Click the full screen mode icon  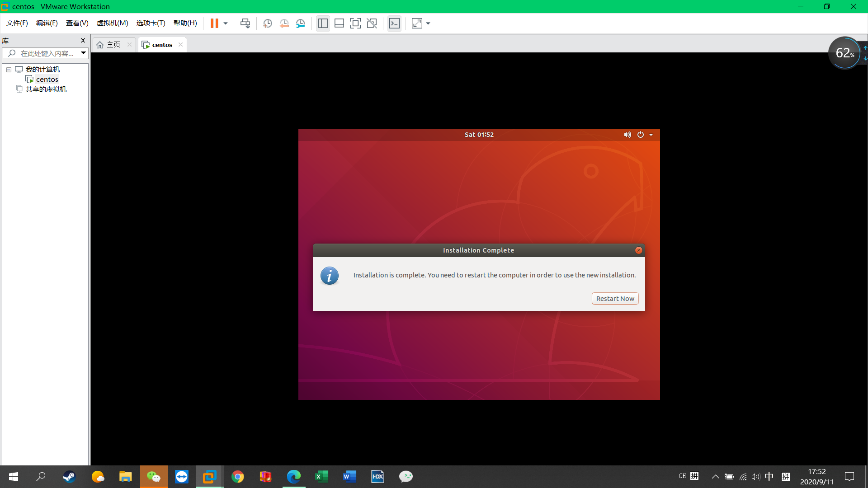tap(355, 23)
